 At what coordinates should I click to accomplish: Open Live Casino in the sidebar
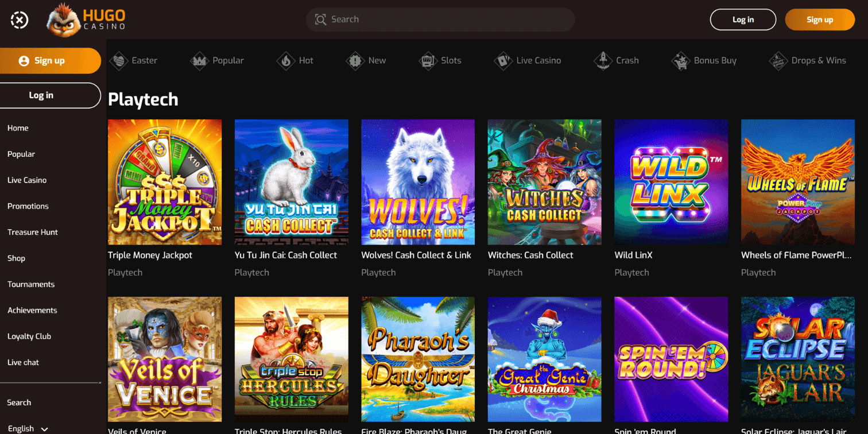(x=27, y=180)
